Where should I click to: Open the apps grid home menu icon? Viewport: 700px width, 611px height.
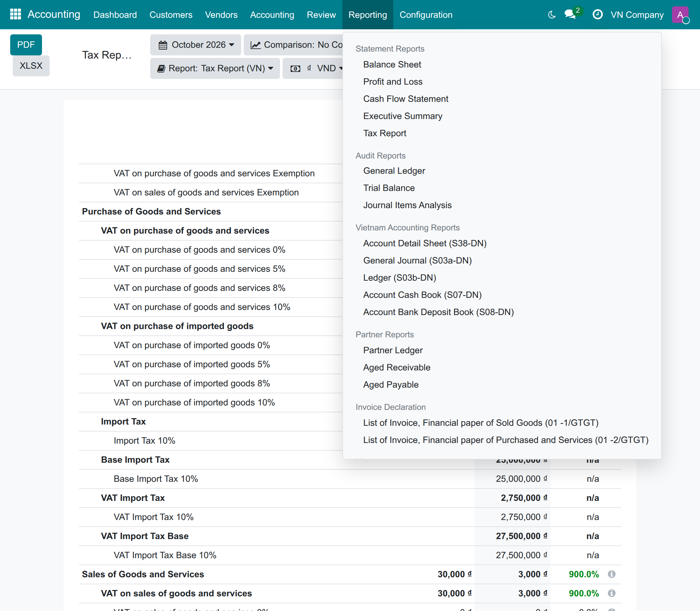coord(15,14)
